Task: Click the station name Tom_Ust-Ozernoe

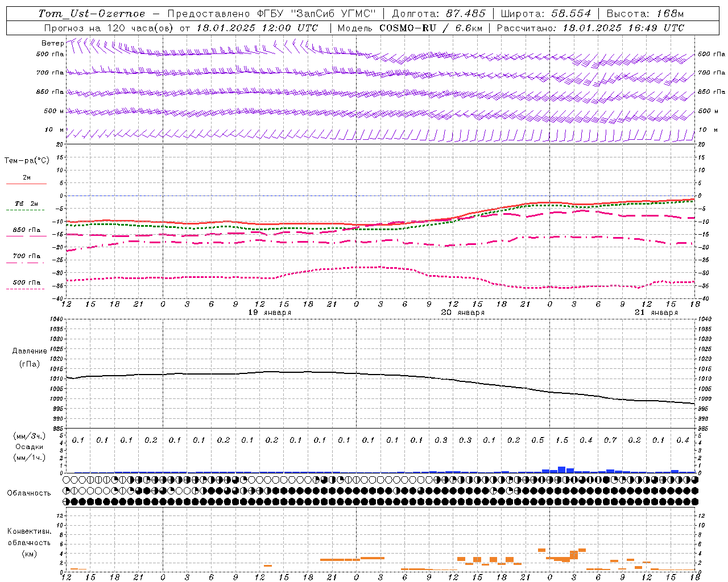Action: point(92,14)
